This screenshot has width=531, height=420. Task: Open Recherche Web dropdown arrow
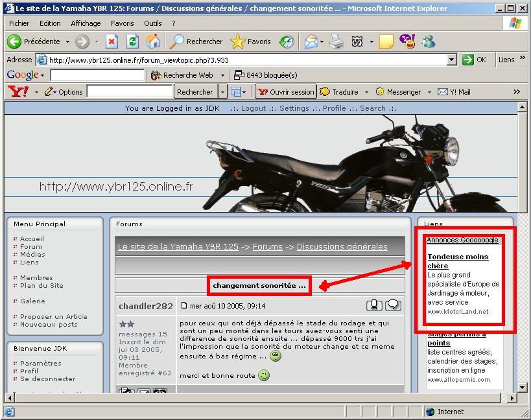[x=222, y=75]
